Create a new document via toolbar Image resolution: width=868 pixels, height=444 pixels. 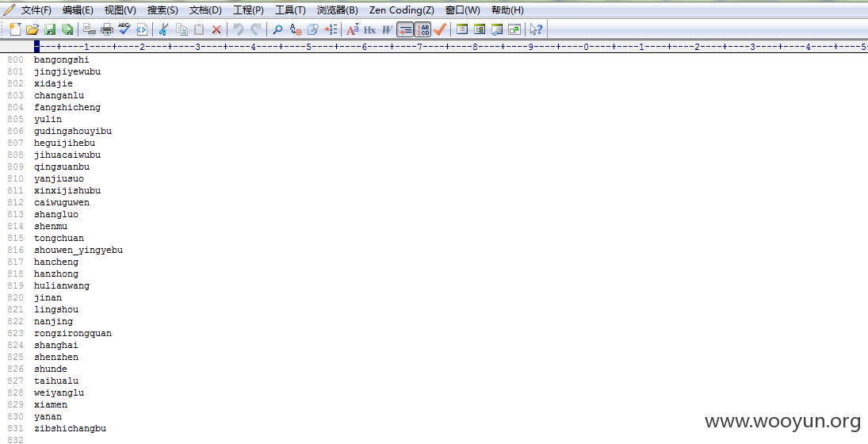[15, 29]
